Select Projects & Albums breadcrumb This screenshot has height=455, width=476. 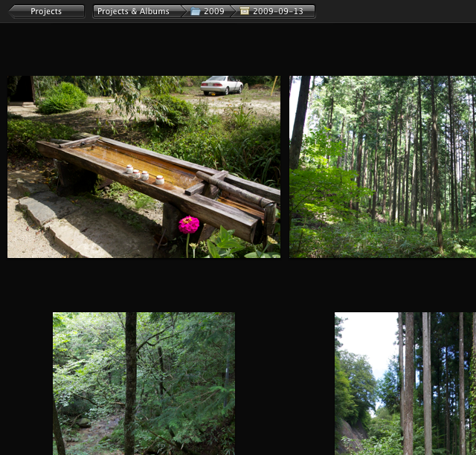pyautogui.click(x=137, y=12)
